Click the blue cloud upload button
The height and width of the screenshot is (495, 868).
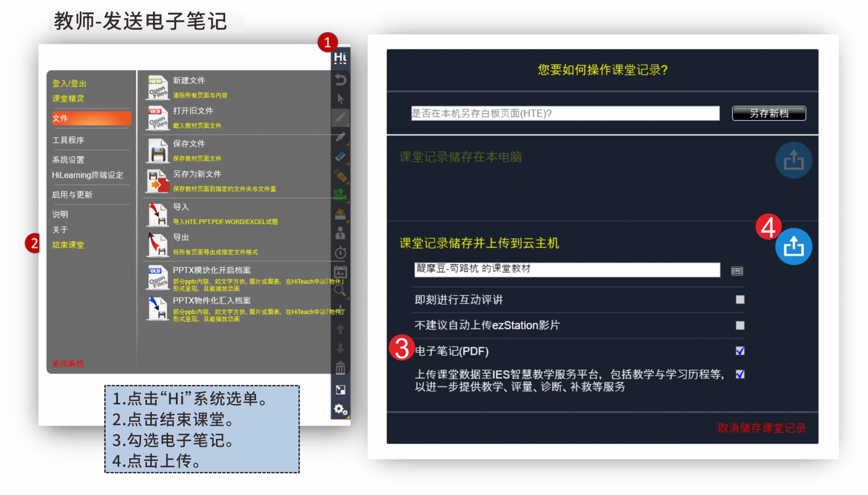[793, 247]
